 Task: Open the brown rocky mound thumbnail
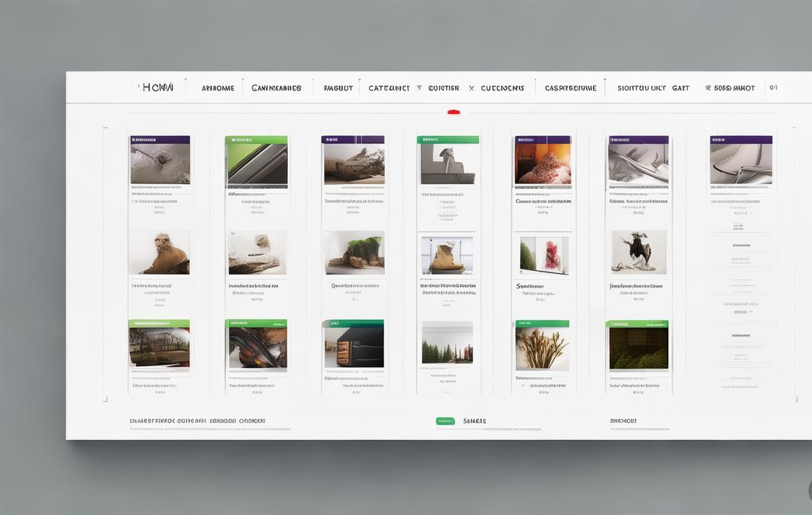(x=354, y=164)
